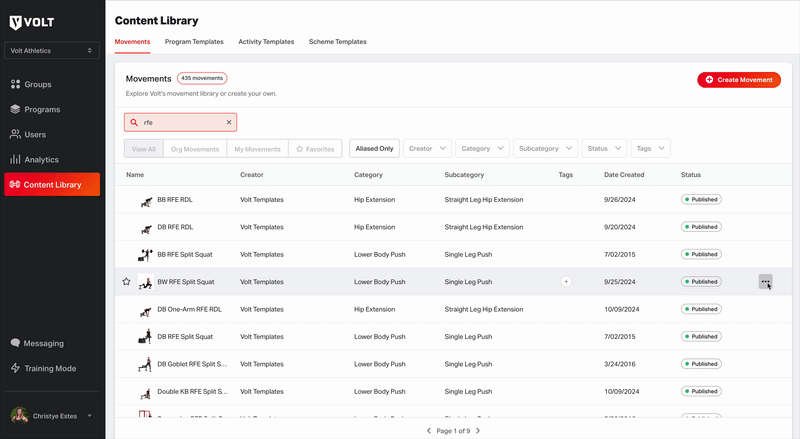Open Messaging in the sidebar
Image resolution: width=800 pixels, height=439 pixels.
37,343
